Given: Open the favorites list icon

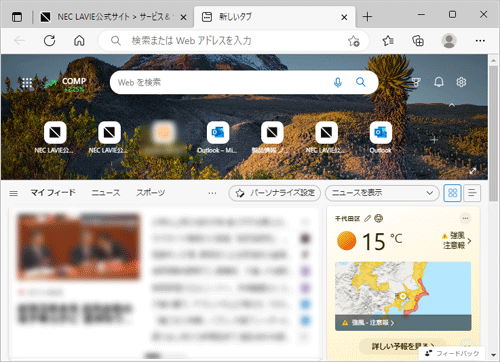Looking at the screenshot, I should pyautogui.click(x=388, y=41).
